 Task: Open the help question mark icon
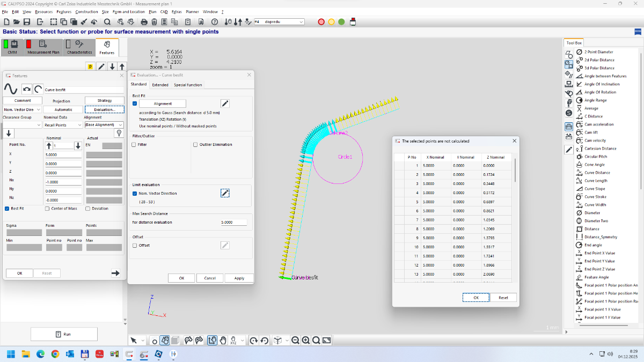[215, 22]
